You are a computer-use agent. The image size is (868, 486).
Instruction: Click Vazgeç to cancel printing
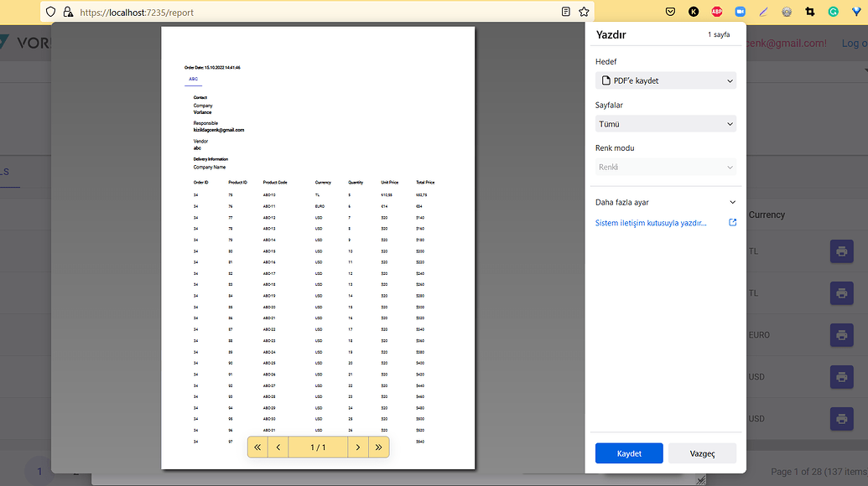point(702,452)
